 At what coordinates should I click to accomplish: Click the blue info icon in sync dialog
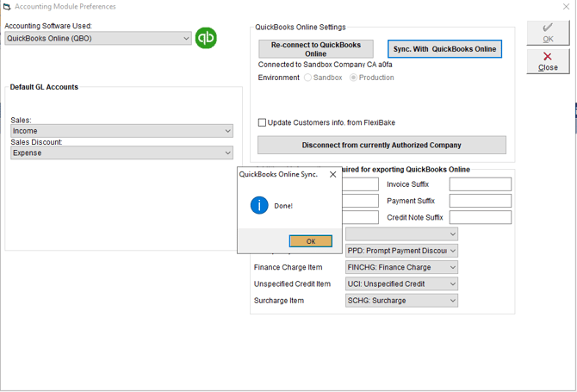[x=259, y=205]
